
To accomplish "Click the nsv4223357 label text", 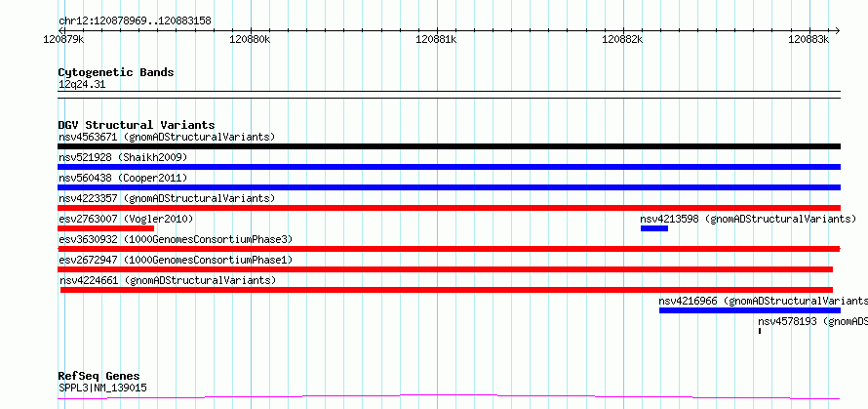I will [167, 198].
